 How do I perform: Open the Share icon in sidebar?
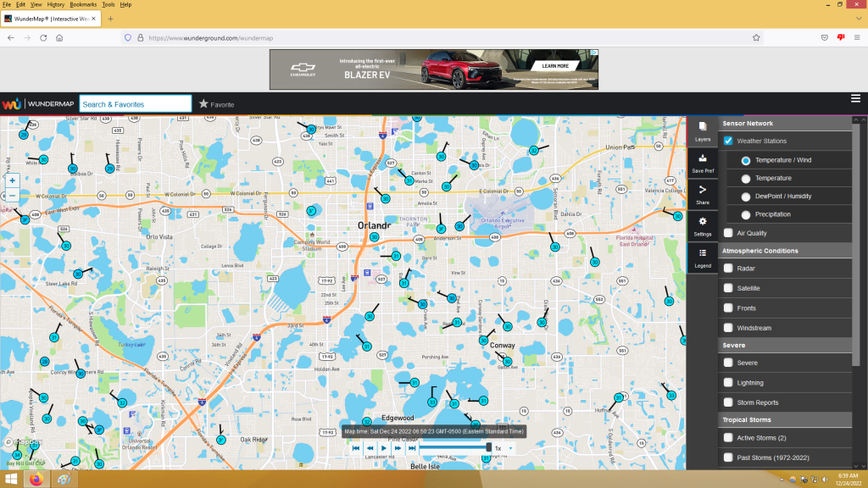(702, 195)
